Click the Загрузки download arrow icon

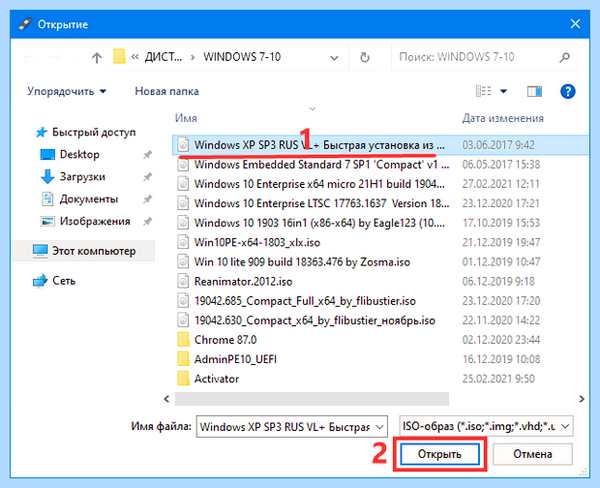(x=47, y=177)
